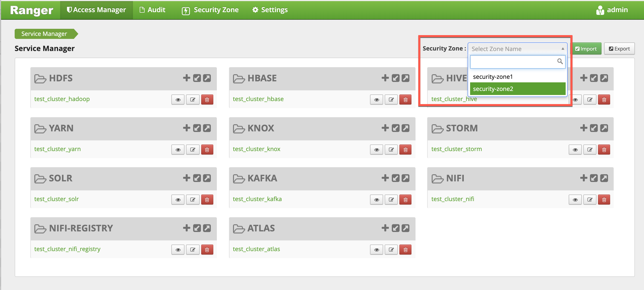This screenshot has height=290, width=644.
Task: Click the green Import button
Action: click(586, 49)
